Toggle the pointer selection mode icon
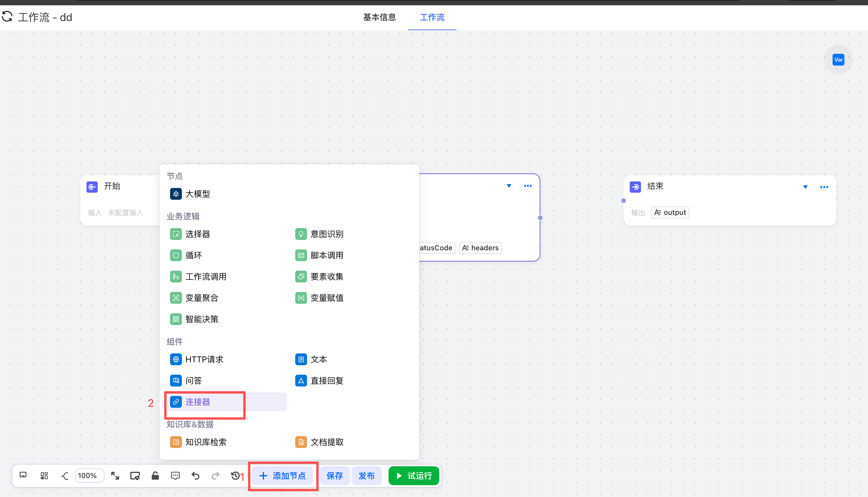The width and height of the screenshot is (868, 497). coord(135,475)
